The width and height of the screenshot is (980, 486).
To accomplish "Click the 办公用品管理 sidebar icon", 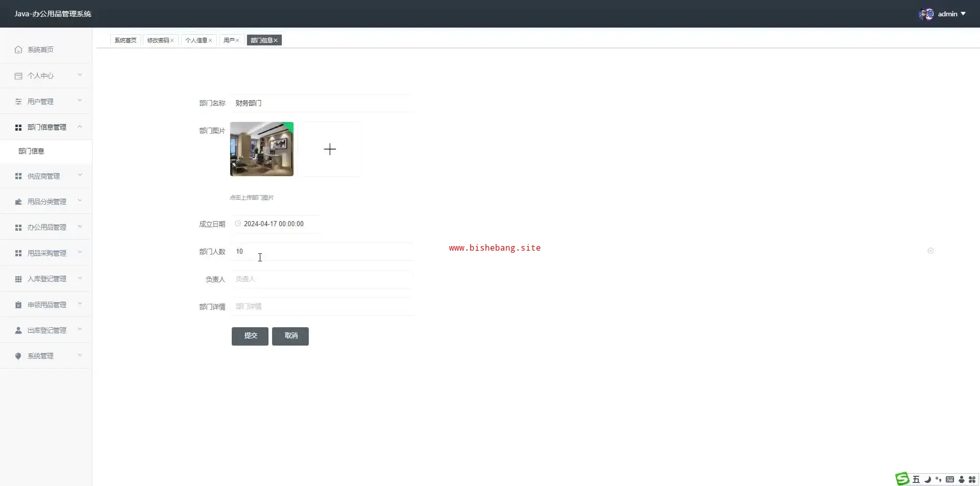I will (18, 227).
